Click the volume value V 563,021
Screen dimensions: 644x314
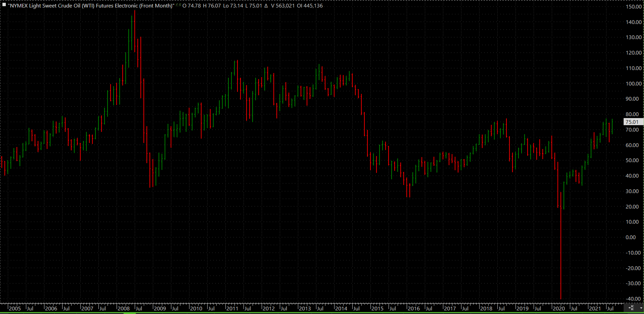coord(283,6)
